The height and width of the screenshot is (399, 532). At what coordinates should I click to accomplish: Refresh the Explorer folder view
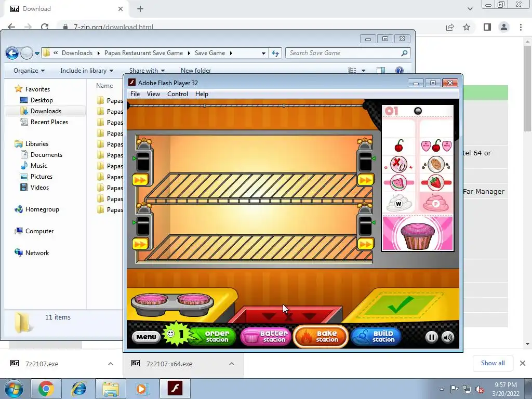tap(275, 53)
